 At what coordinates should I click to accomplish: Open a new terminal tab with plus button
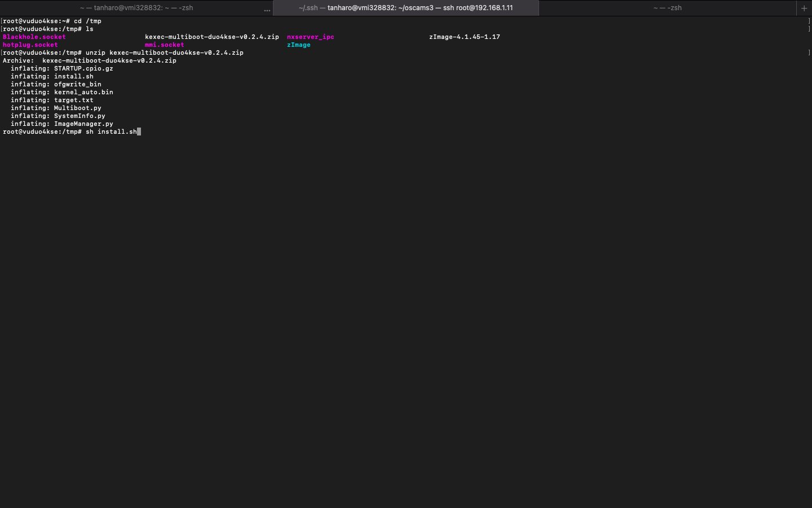[x=804, y=8]
